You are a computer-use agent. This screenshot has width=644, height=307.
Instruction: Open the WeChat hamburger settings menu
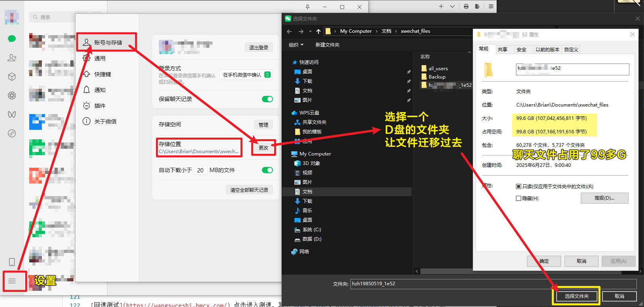[x=12, y=281]
